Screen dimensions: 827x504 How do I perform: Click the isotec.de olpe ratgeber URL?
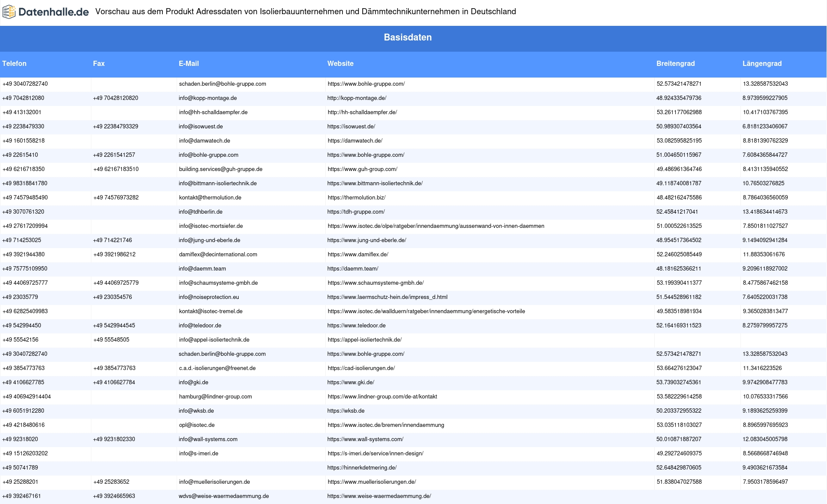pos(436,226)
